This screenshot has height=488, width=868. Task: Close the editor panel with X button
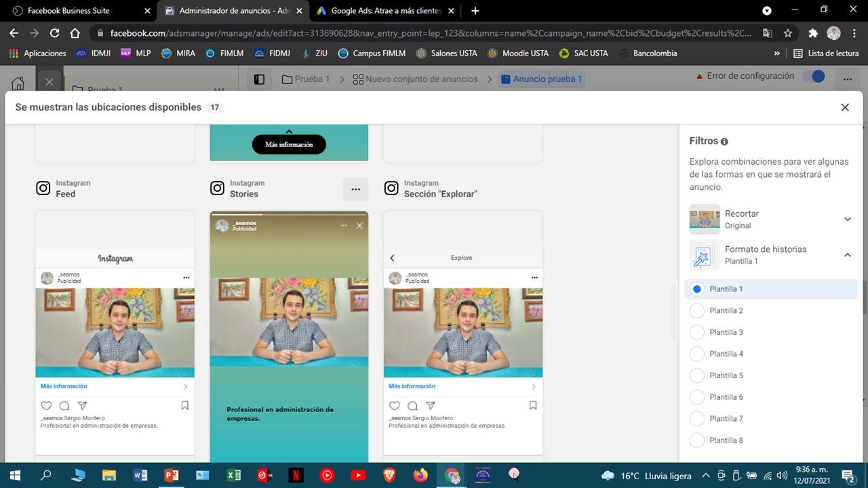click(x=50, y=82)
